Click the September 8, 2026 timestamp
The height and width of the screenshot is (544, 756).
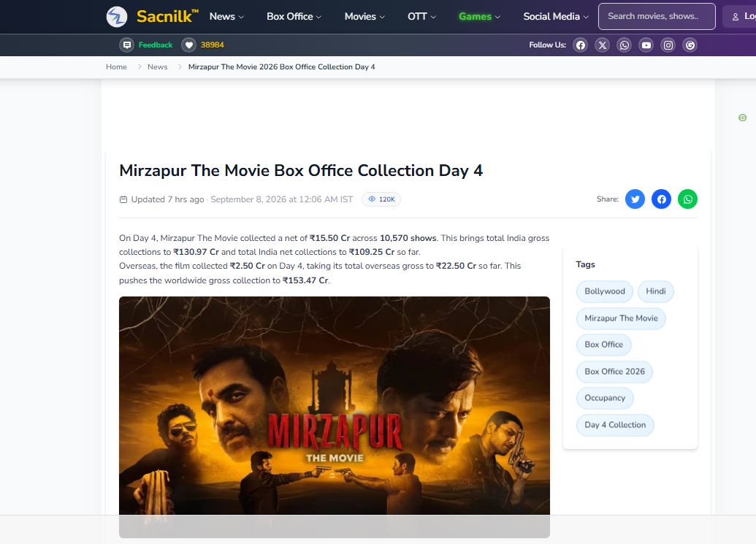click(x=281, y=199)
